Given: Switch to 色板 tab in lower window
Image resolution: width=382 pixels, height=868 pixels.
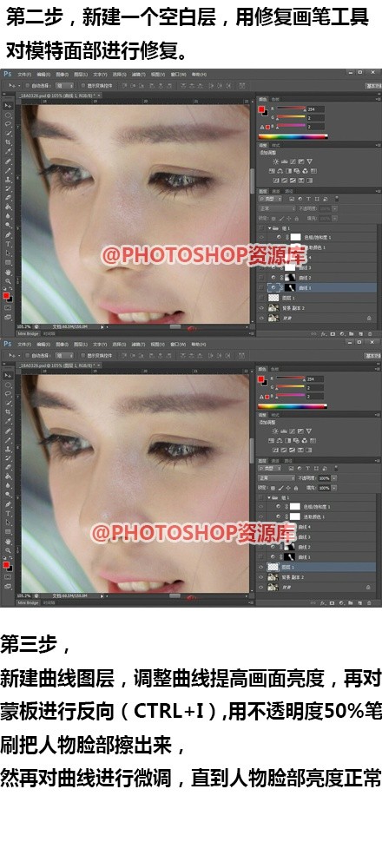Looking at the screenshot, I should (x=274, y=369).
